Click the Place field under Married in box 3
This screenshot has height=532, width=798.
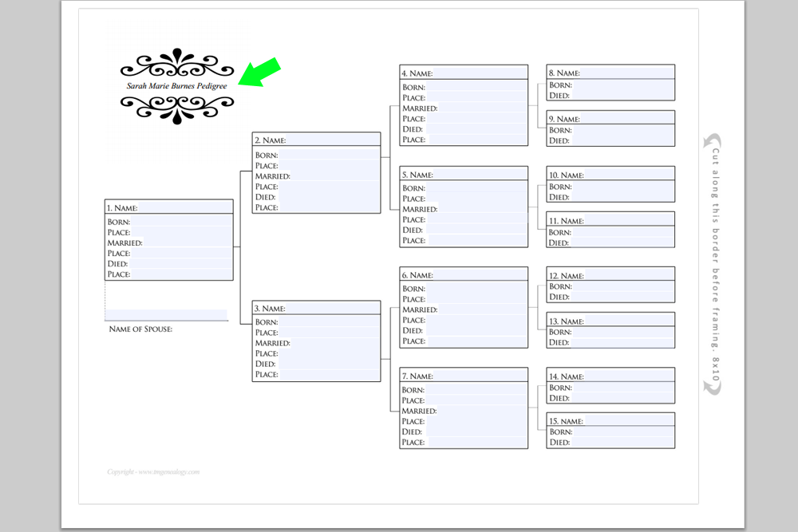(x=328, y=353)
